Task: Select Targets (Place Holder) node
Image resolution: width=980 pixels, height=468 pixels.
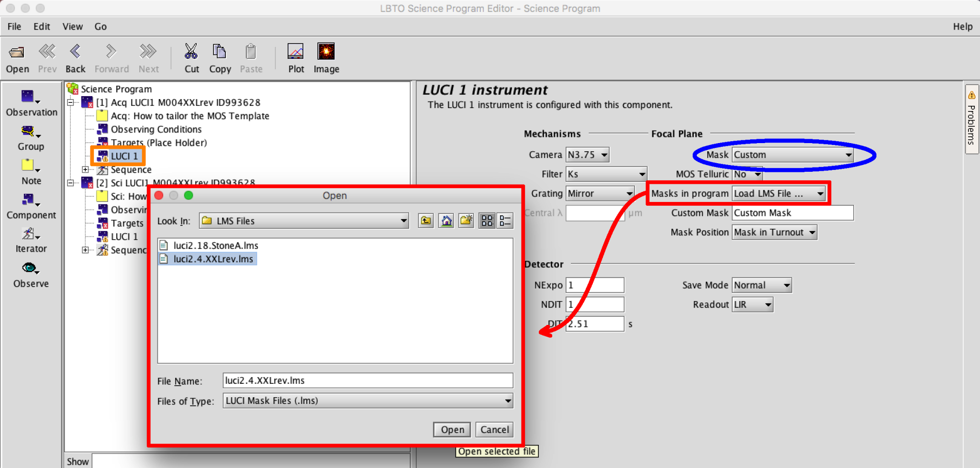Action: click(x=159, y=143)
